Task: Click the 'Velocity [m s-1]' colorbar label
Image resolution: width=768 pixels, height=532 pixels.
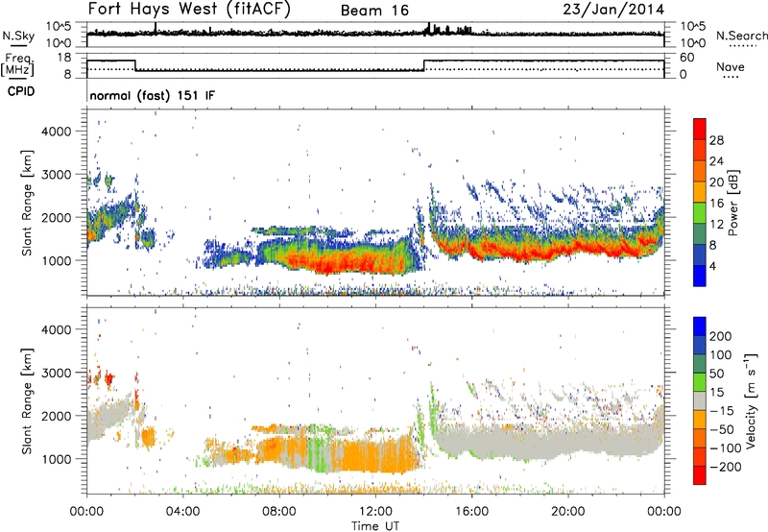Action: 750,401
